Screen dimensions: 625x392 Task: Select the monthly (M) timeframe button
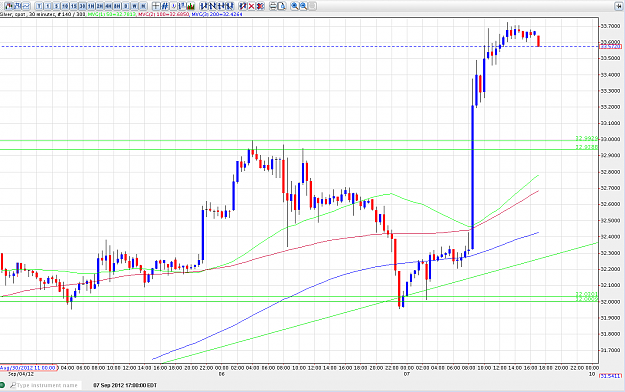(x=143, y=6)
